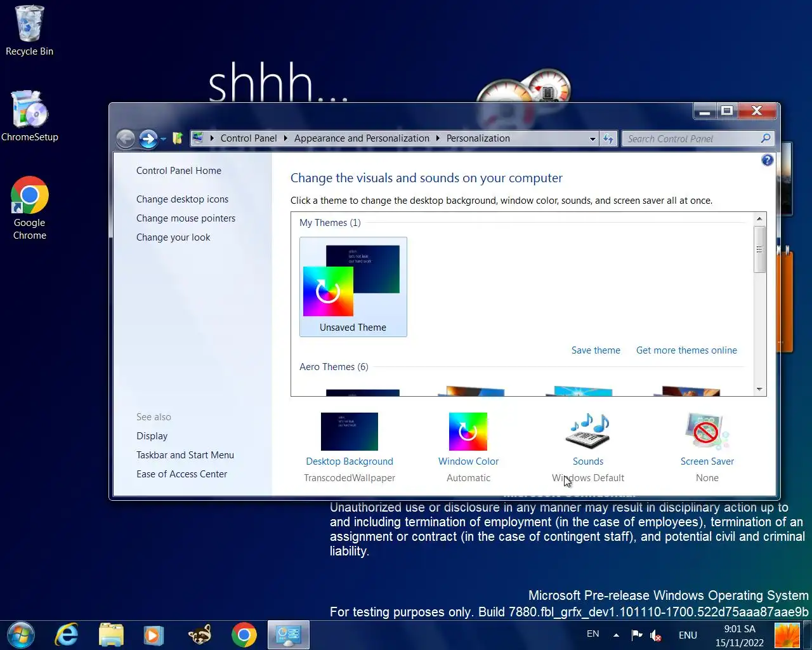812x650 pixels.
Task: Click the Save theme link
Action: 596,350
